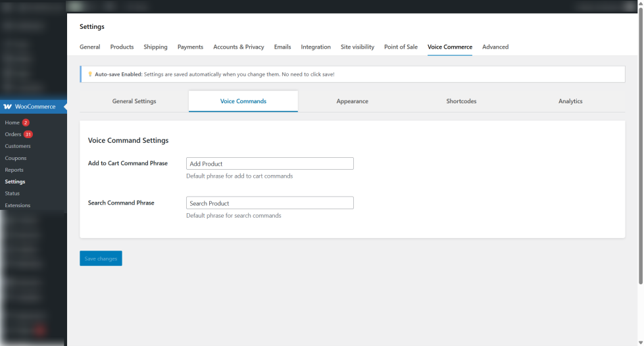Click the Orders count badge 31
The image size is (644, 346).
coord(28,134)
